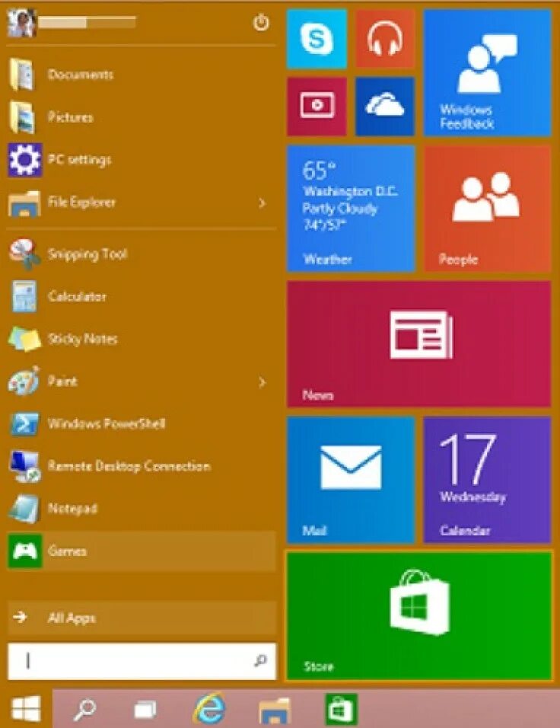Image resolution: width=560 pixels, height=728 pixels.
Task: Open the Documents folder
Action: pyautogui.click(x=142, y=75)
